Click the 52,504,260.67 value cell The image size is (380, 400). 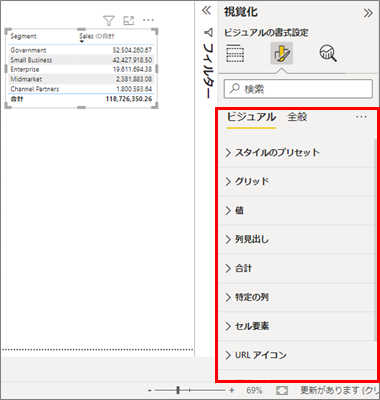pyautogui.click(x=132, y=50)
